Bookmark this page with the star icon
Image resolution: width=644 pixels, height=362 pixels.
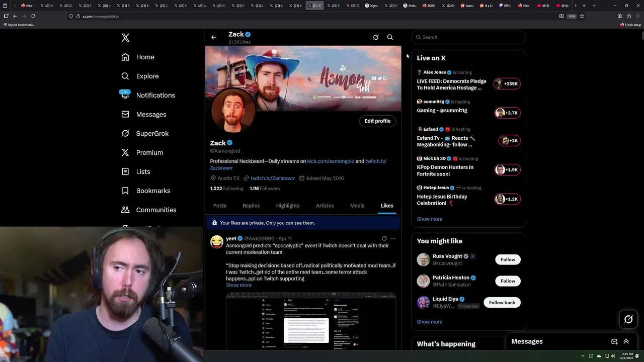(582, 16)
